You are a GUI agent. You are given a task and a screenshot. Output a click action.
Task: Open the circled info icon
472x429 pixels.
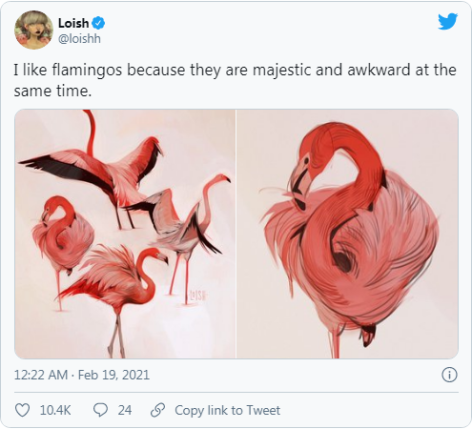(x=449, y=375)
